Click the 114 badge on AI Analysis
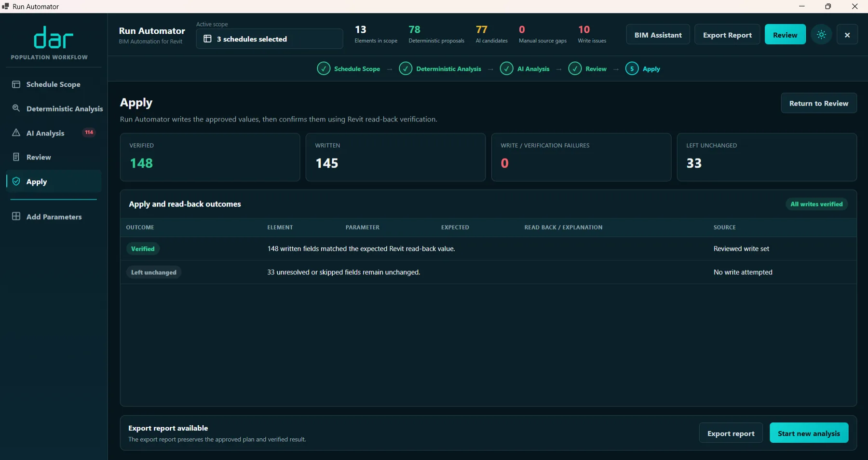 click(89, 133)
